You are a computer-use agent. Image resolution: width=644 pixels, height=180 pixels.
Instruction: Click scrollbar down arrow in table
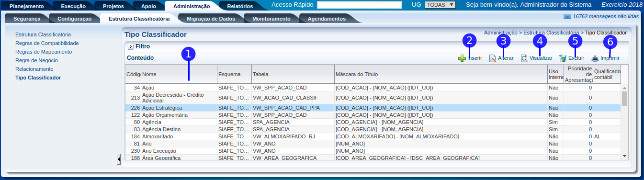click(x=624, y=156)
